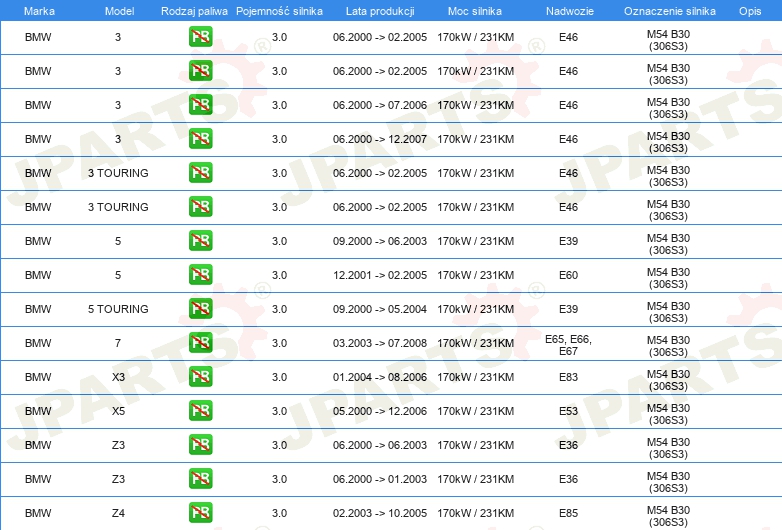Click the petrol fuel icon in the BMW 3 row ending 12.2007
The height and width of the screenshot is (530, 782).
(200, 139)
